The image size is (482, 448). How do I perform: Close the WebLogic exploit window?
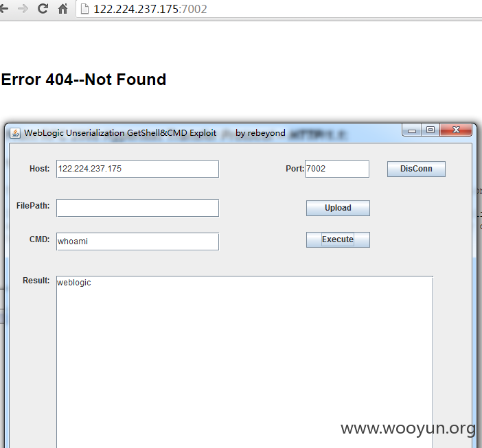pyautogui.click(x=456, y=130)
